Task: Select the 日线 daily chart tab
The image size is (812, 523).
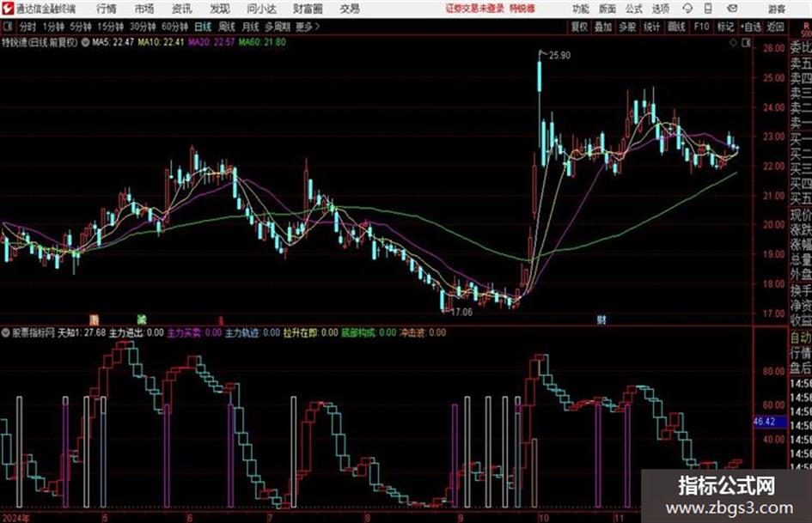Action: coord(203,27)
